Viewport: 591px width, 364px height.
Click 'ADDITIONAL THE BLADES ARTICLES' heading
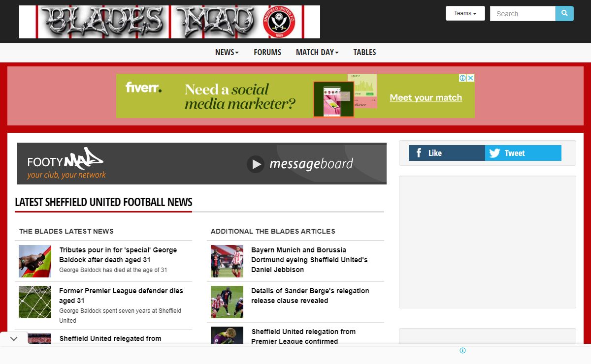point(273,231)
